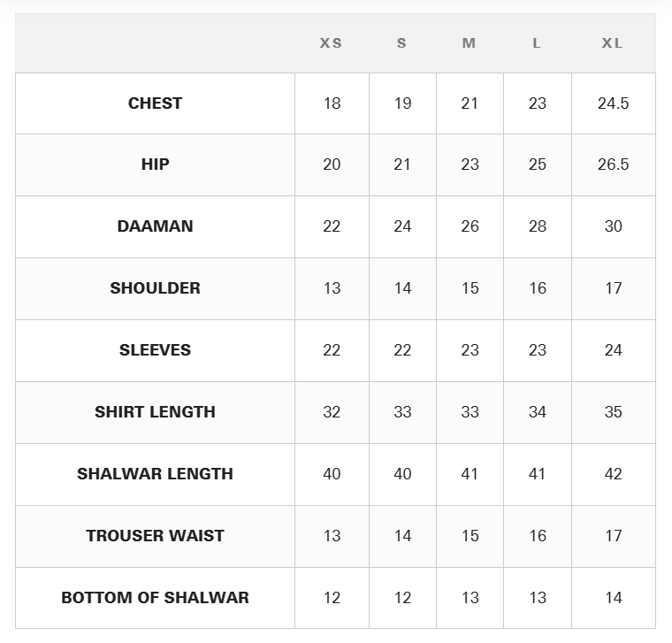Click the SHIRT LENGTH row label
The height and width of the screenshot is (643, 672).
(155, 412)
